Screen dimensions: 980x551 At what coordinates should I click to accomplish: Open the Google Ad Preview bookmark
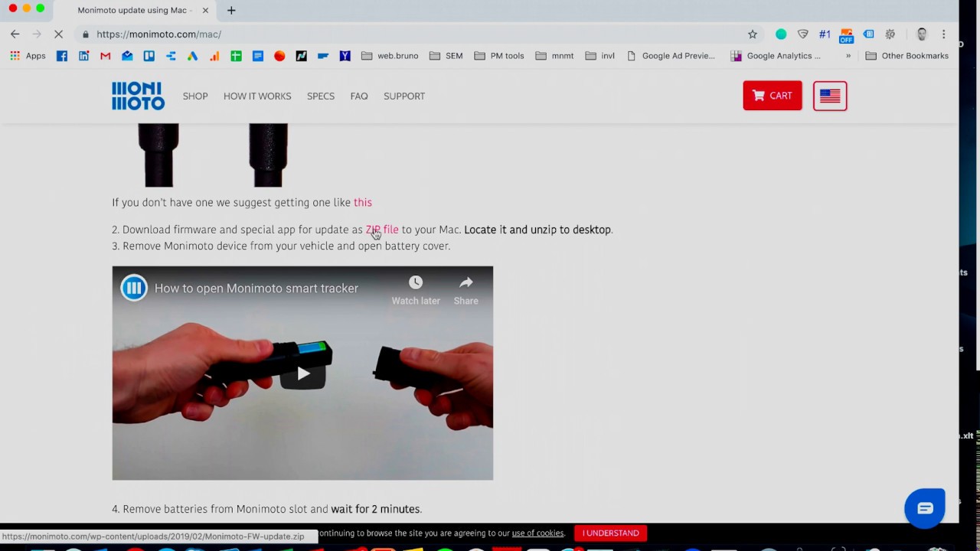[671, 56]
